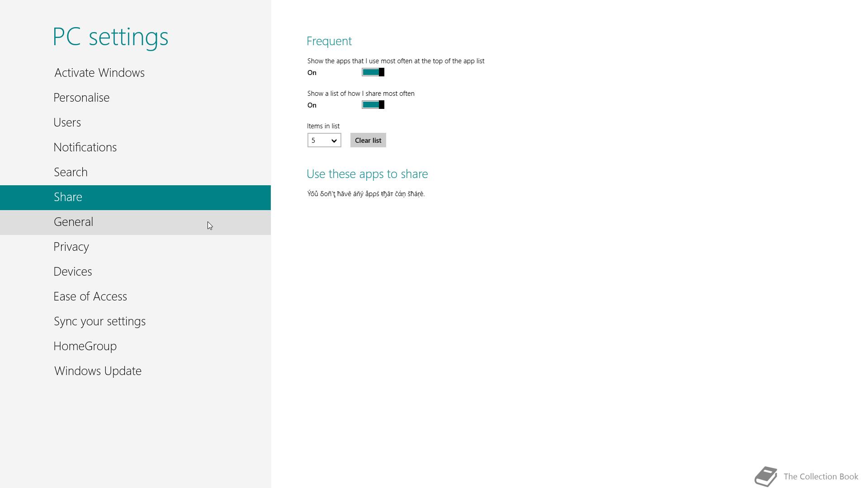Click the Frequent section heading
This screenshot has width=868, height=488.
[329, 41]
